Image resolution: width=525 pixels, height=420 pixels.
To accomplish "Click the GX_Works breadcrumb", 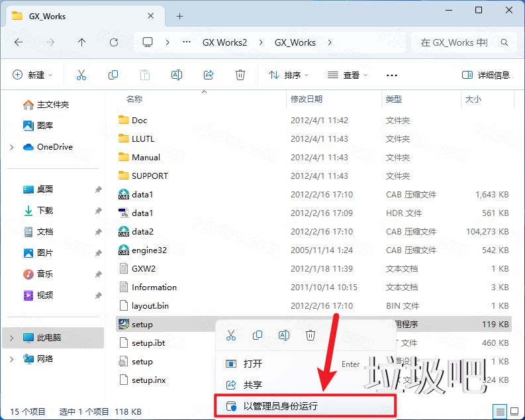I will pos(295,42).
